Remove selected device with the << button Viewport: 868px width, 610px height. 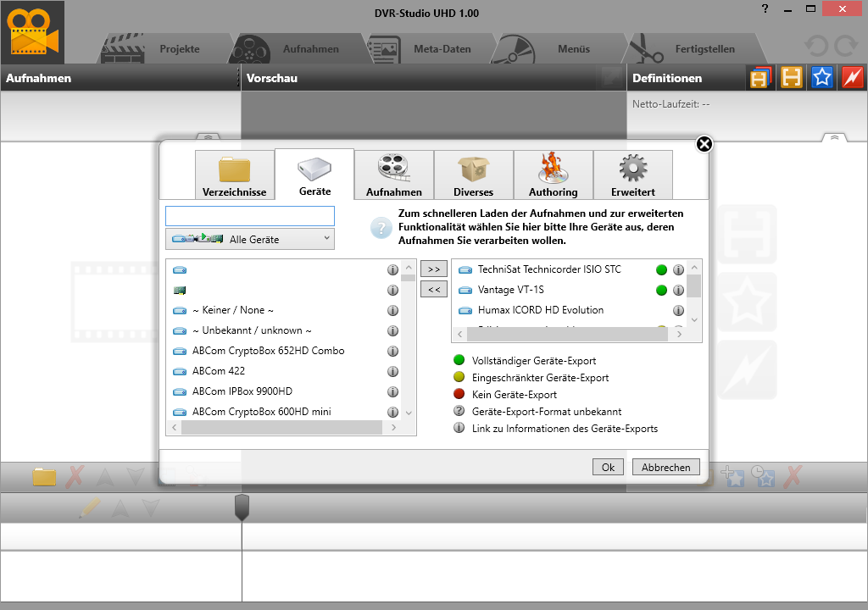tap(433, 289)
